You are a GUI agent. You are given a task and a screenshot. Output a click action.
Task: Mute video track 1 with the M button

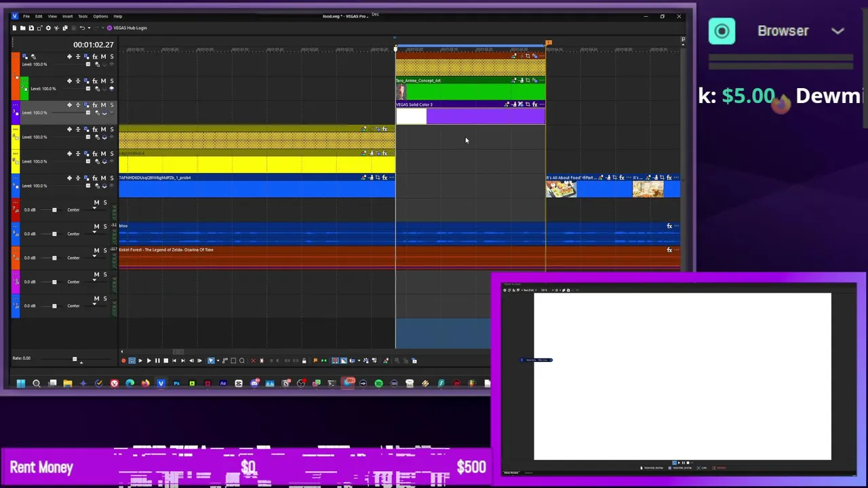click(x=104, y=57)
